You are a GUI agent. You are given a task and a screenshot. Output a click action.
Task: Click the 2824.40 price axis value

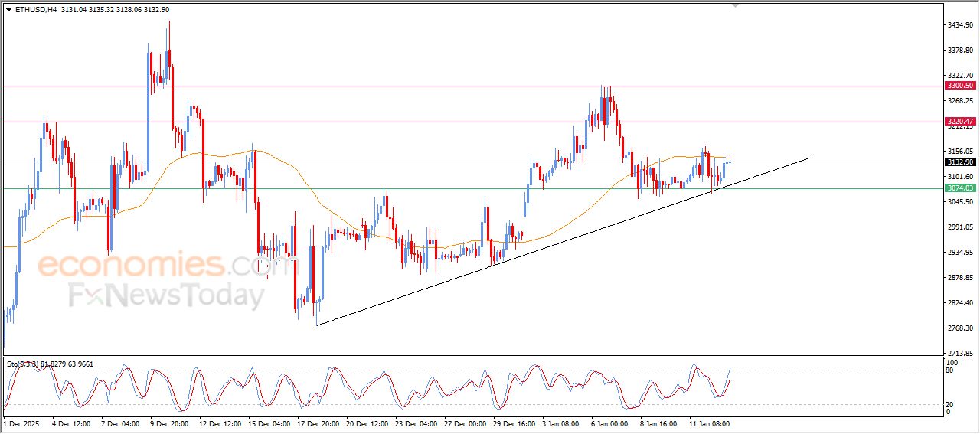click(x=960, y=302)
